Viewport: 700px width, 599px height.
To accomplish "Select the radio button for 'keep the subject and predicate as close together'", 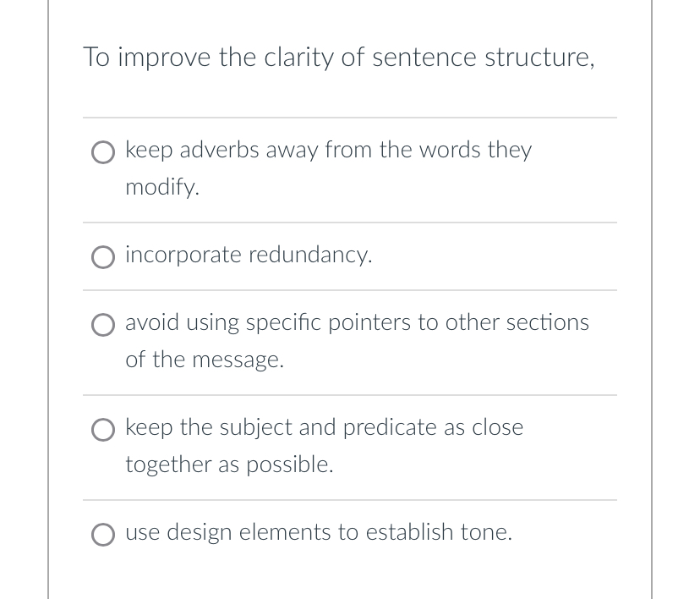I will point(102,430).
